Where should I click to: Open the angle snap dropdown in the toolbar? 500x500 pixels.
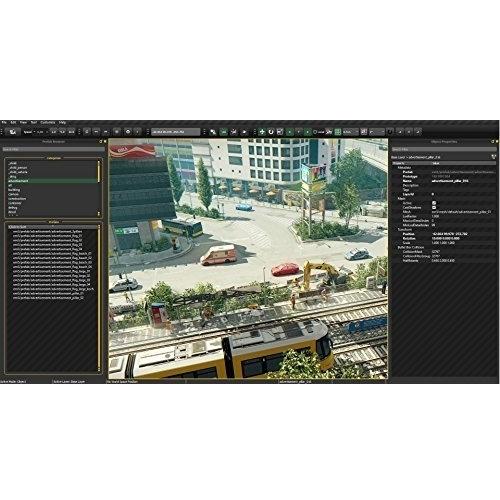click(x=377, y=132)
